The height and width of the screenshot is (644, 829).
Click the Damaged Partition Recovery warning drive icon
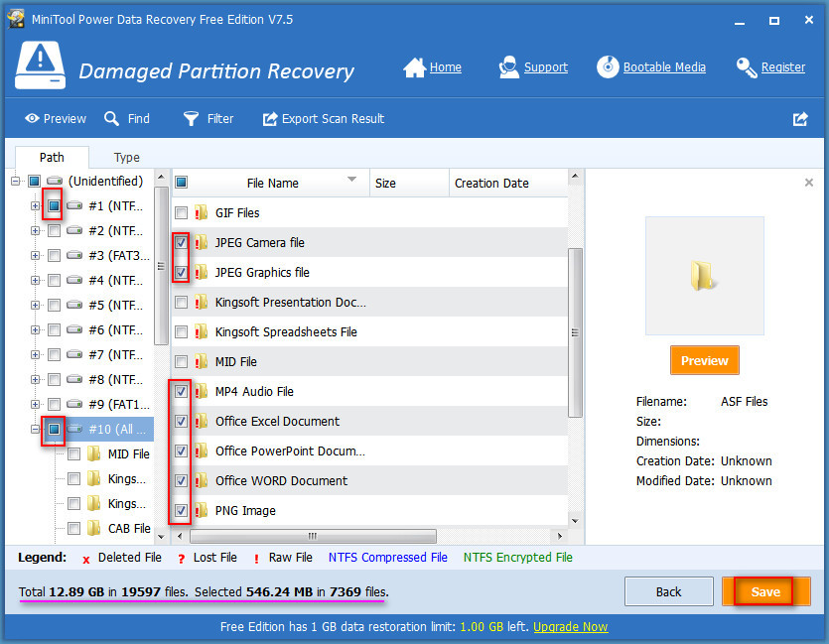coord(40,65)
